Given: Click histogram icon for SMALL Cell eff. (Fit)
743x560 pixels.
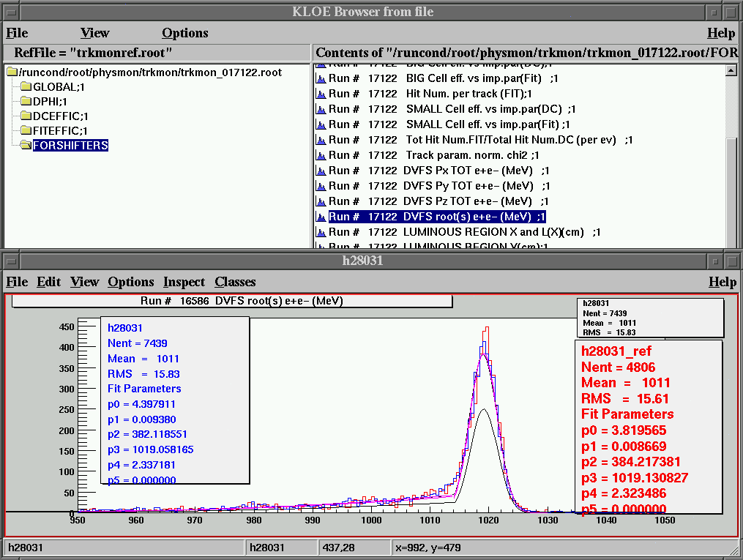Looking at the screenshot, I should coord(321,124).
